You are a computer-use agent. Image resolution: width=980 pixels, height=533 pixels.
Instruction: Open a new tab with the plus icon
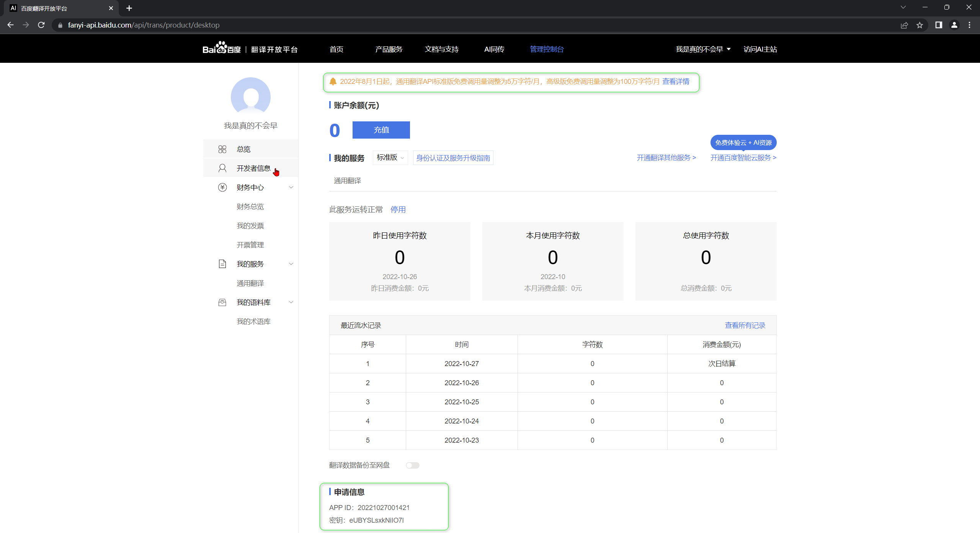[129, 8]
